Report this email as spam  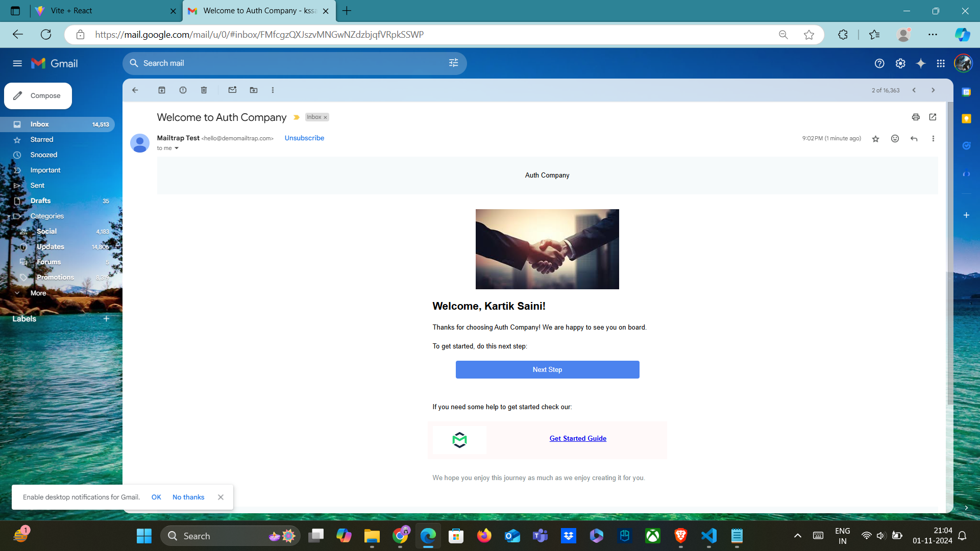pyautogui.click(x=183, y=90)
